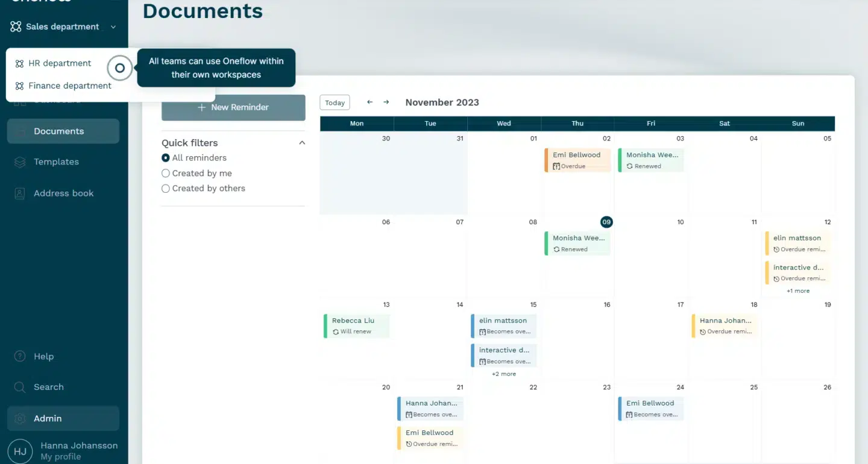Click the New Reminder button
This screenshot has width=868, height=464.
pyautogui.click(x=233, y=107)
